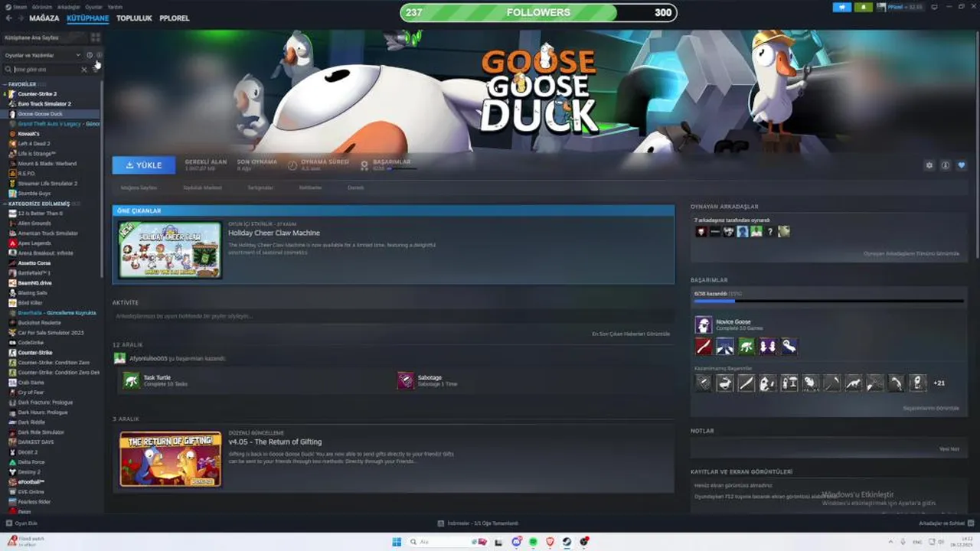Click the achievements progress bar
The image size is (980, 551).
828,302
